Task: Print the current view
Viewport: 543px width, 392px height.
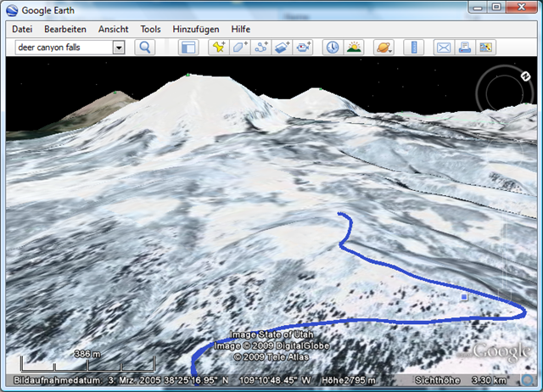Action: [x=464, y=48]
